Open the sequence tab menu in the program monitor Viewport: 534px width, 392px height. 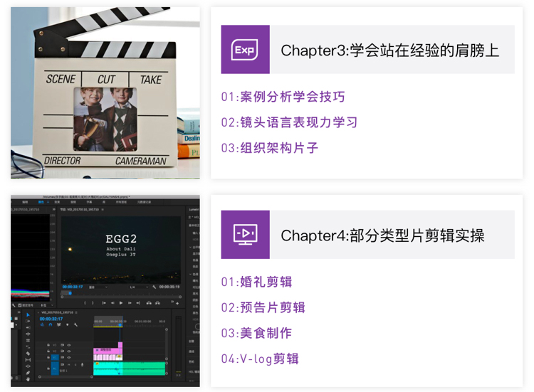103,210
